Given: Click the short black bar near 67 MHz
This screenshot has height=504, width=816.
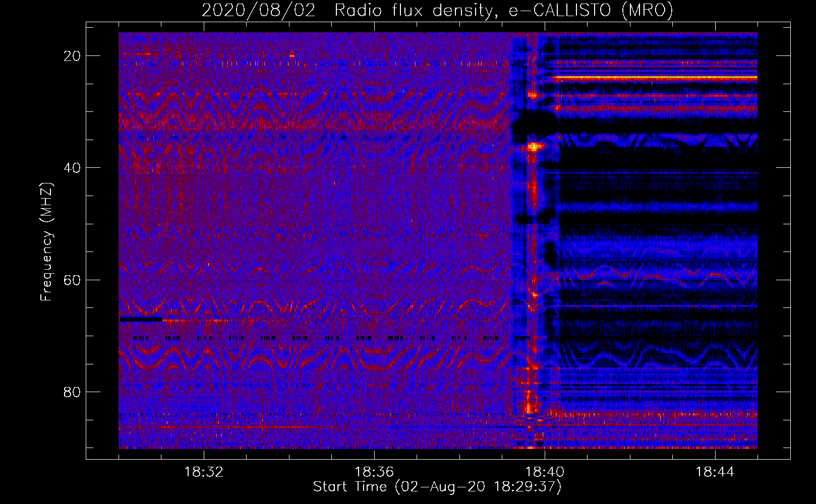Looking at the screenshot, I should point(141,319).
